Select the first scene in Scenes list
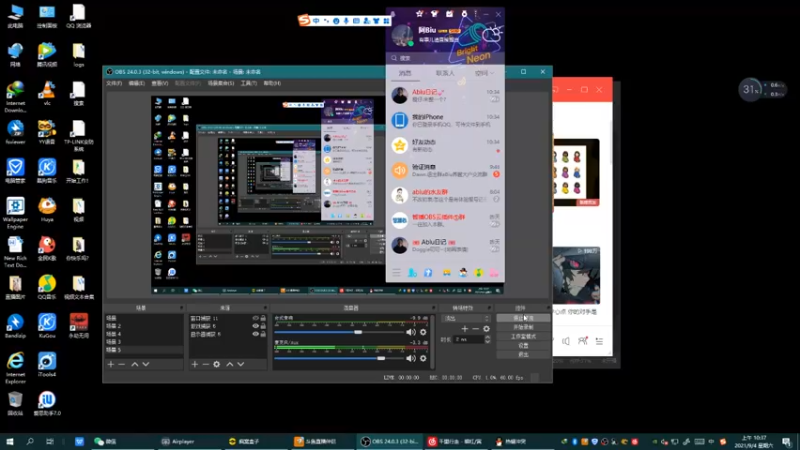 click(143, 318)
